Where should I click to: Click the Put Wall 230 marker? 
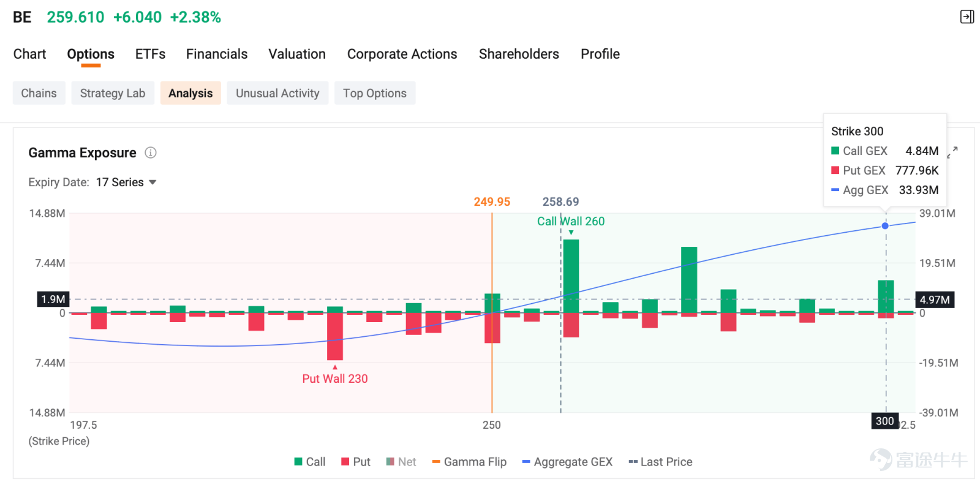pos(335,378)
